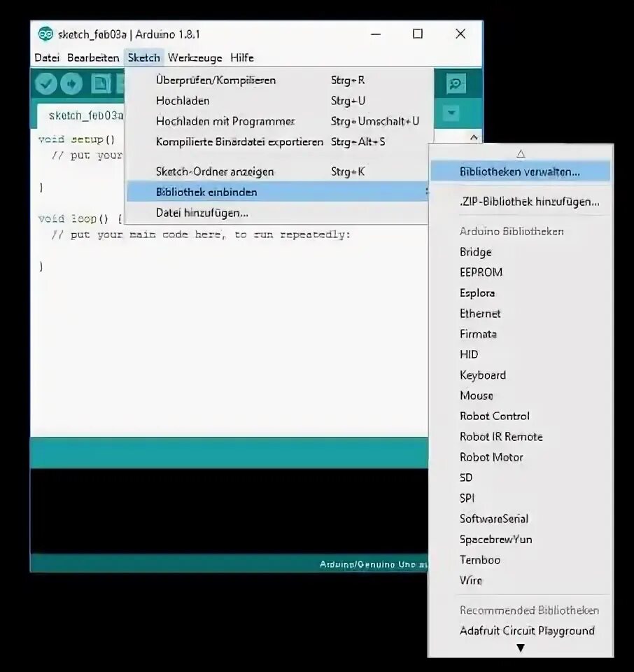This screenshot has height=672, width=634.
Task: Click the void loop() code line
Action: 80,218
